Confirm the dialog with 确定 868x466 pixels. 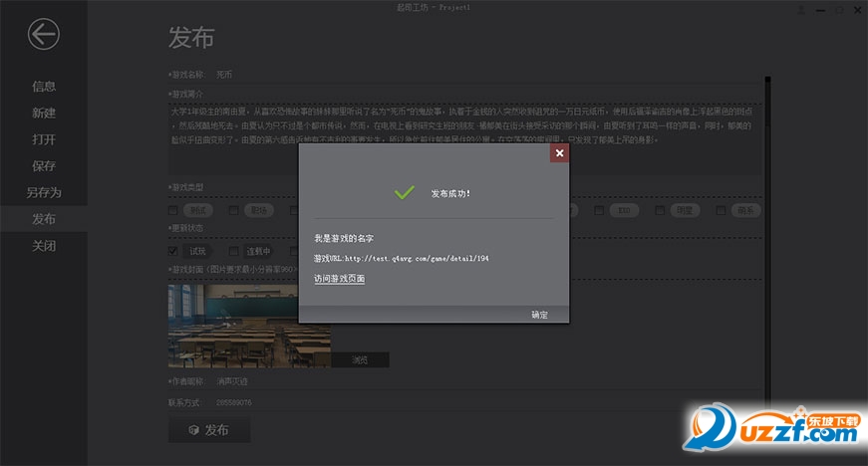pyautogui.click(x=539, y=315)
